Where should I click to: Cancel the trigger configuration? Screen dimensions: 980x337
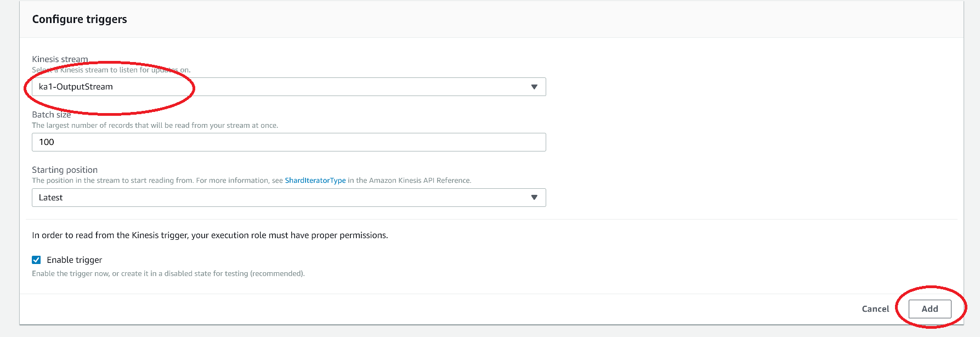[875, 309]
